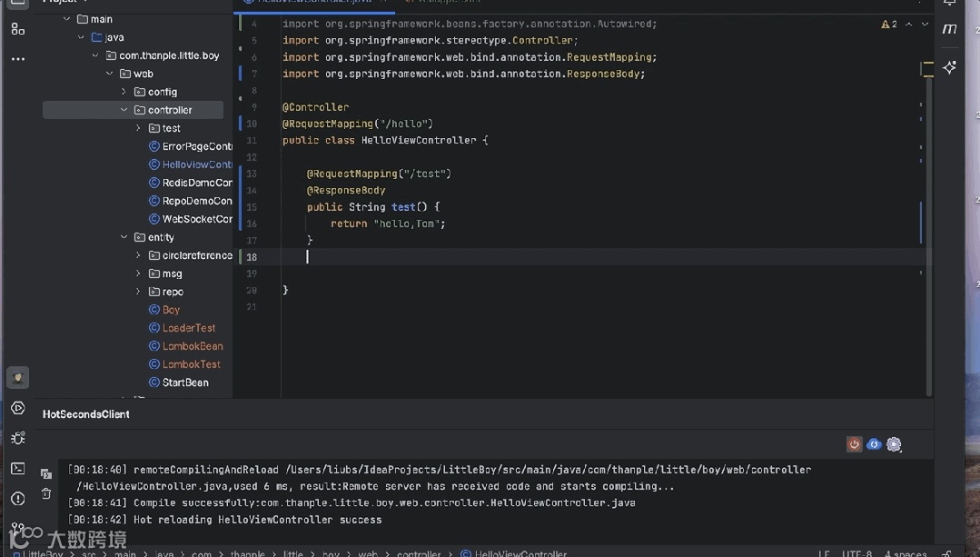Click the java source folder icon

pyautogui.click(x=96, y=37)
